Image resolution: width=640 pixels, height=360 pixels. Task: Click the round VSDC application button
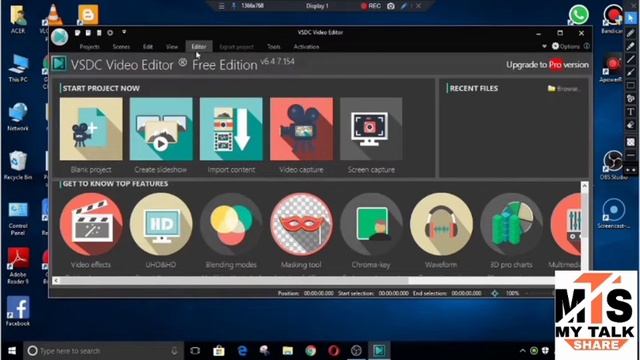(x=60, y=37)
